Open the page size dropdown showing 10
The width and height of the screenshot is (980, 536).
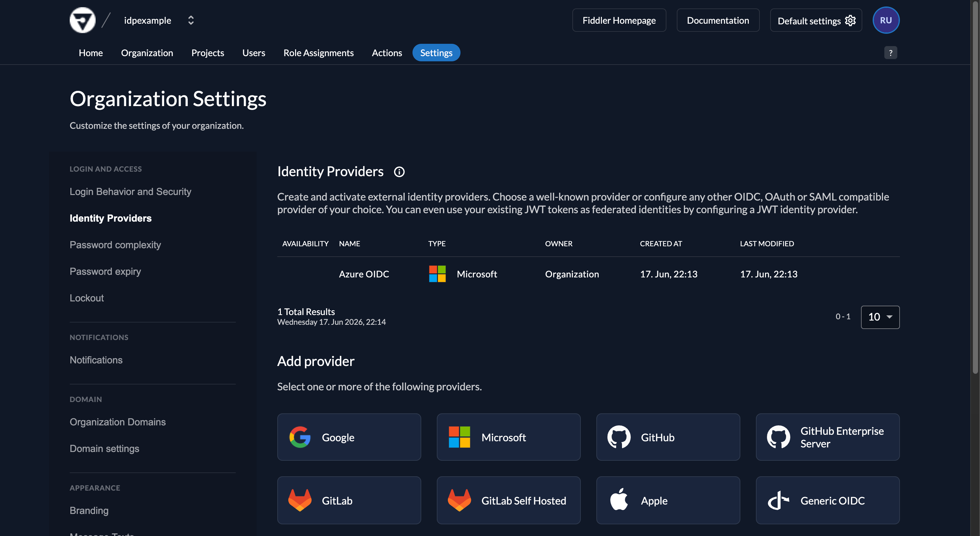coord(880,317)
